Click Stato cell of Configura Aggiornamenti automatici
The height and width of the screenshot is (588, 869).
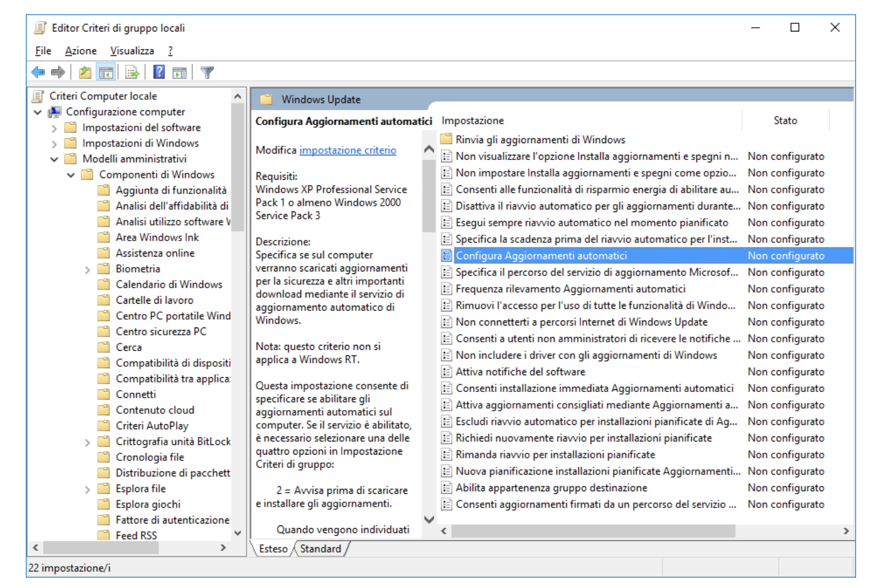click(786, 256)
